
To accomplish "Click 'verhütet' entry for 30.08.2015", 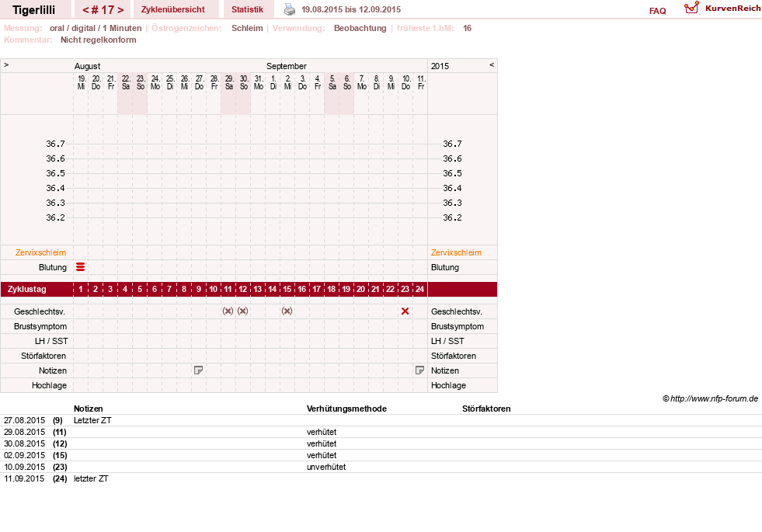I will [322, 443].
